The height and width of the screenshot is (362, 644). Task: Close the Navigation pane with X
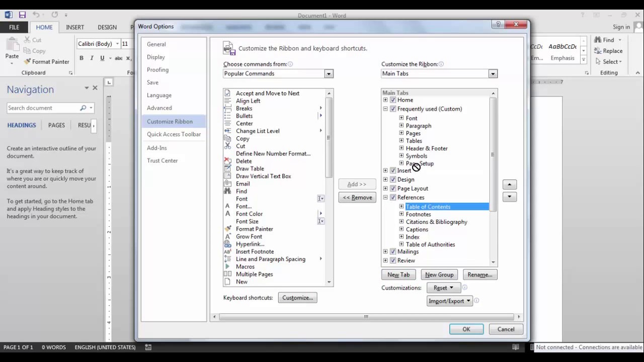[95, 88]
